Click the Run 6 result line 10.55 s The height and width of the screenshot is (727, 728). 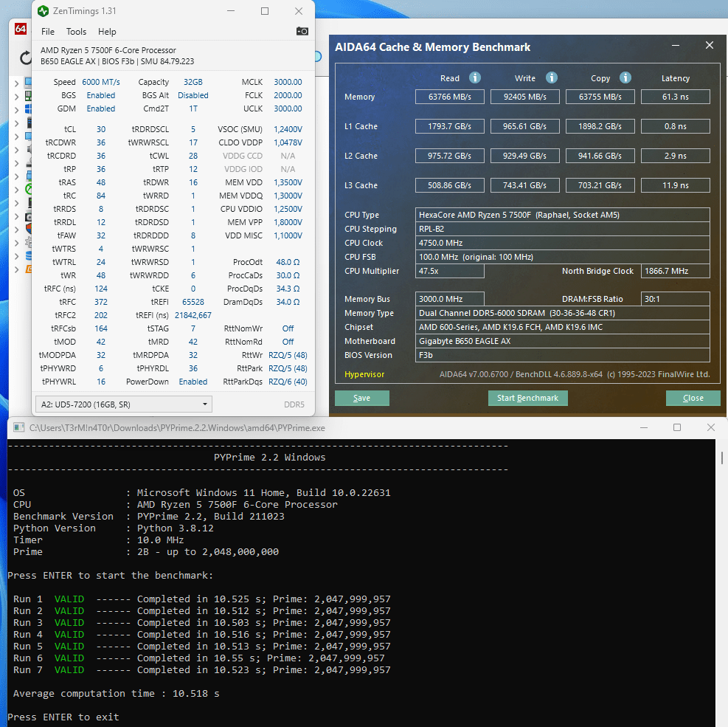coord(198,658)
